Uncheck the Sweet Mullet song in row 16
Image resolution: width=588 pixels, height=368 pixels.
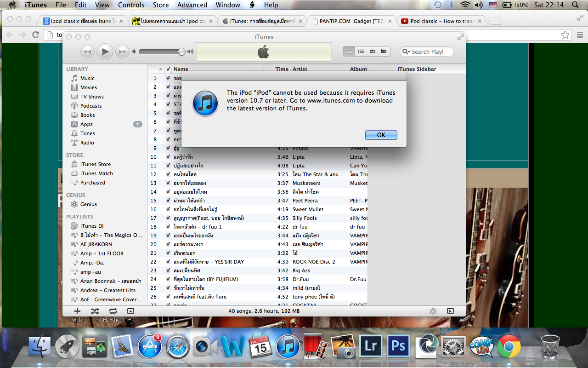pyautogui.click(x=168, y=209)
